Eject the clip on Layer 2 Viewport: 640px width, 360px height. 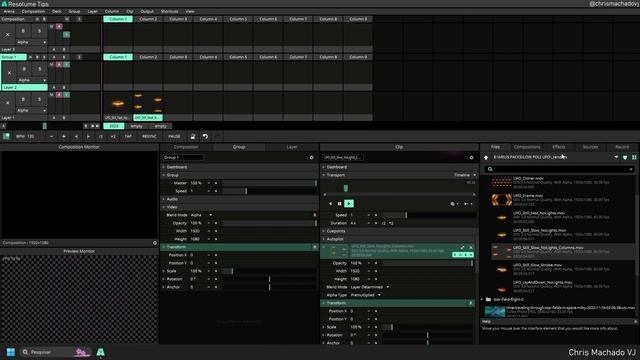(x=9, y=73)
